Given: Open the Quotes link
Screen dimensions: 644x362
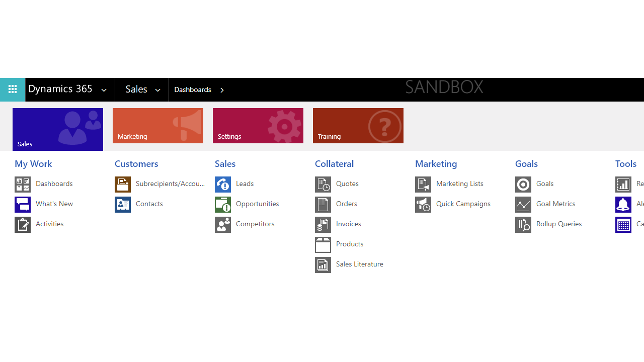Looking at the screenshot, I should click(347, 184).
